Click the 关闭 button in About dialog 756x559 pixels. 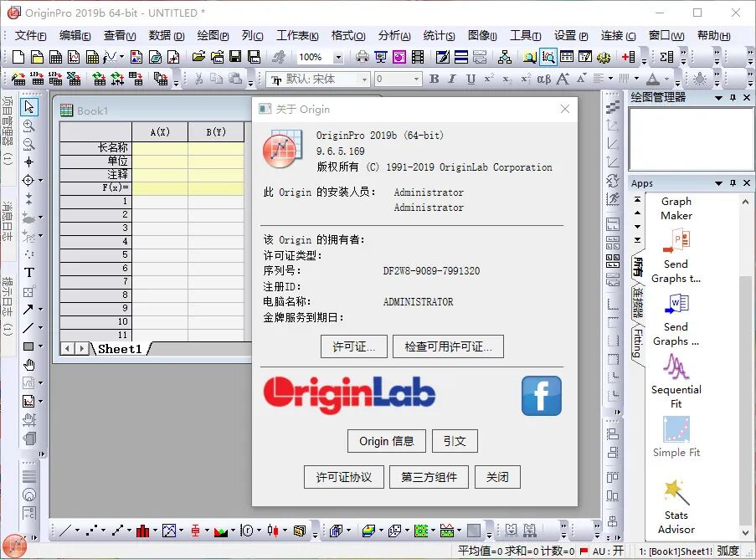click(497, 477)
